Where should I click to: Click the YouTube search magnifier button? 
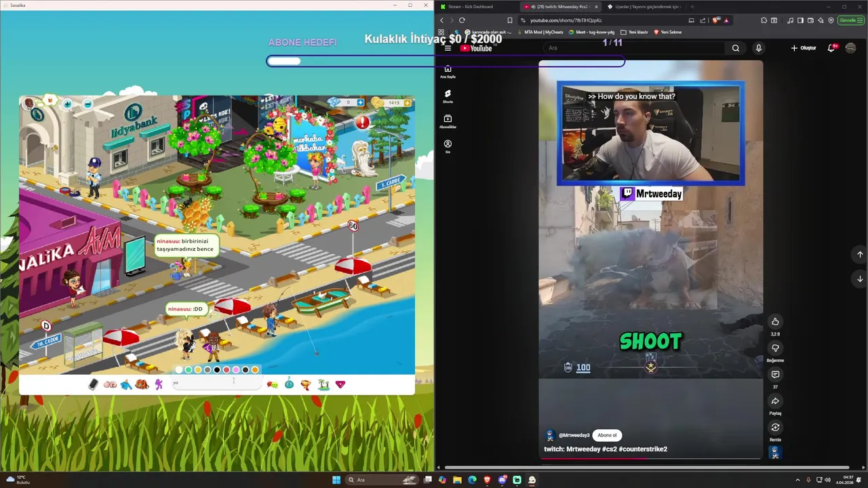(735, 48)
